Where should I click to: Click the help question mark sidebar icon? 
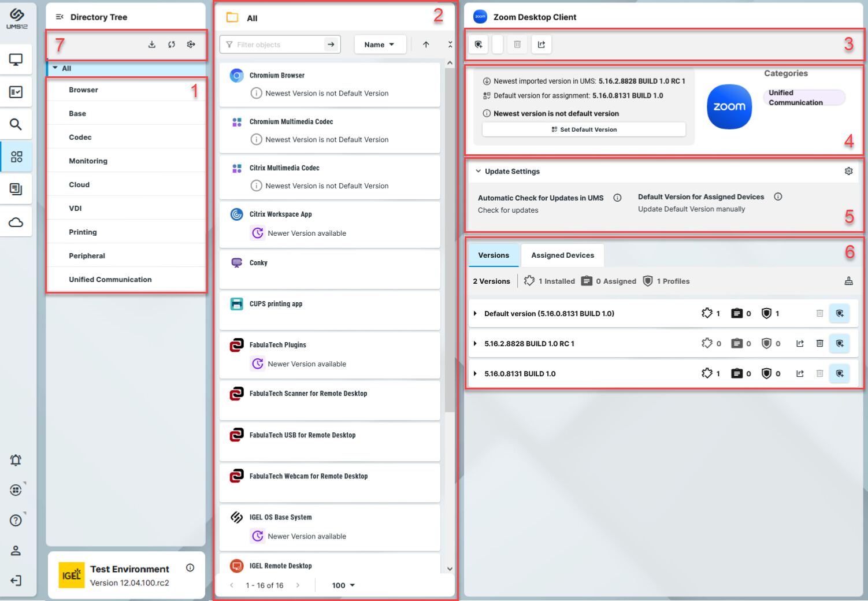click(x=16, y=520)
